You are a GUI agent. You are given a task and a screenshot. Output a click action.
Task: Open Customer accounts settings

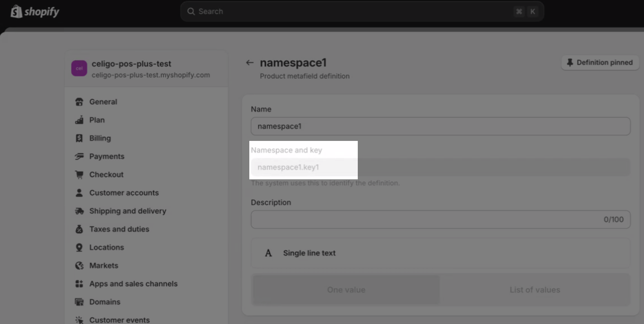click(124, 193)
